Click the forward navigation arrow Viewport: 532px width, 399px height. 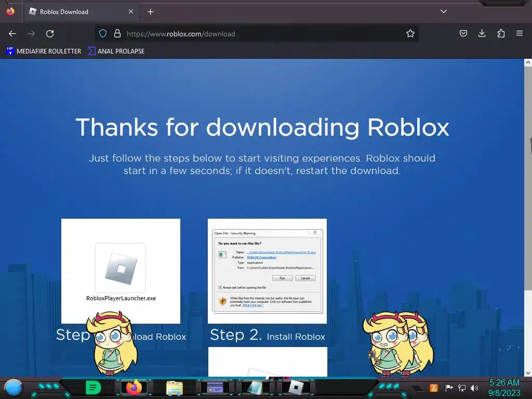pyautogui.click(x=31, y=34)
